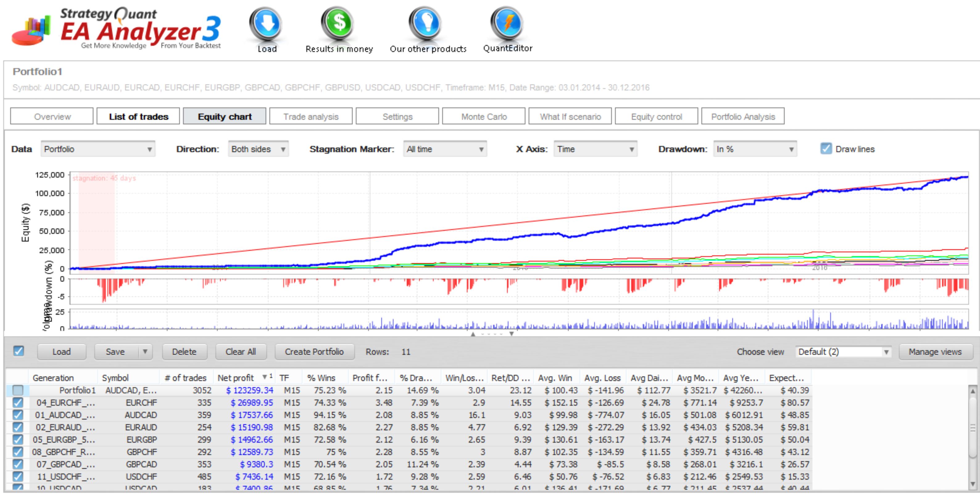Switch to the Overview tab
This screenshot has width=980, height=496.
pos(52,116)
